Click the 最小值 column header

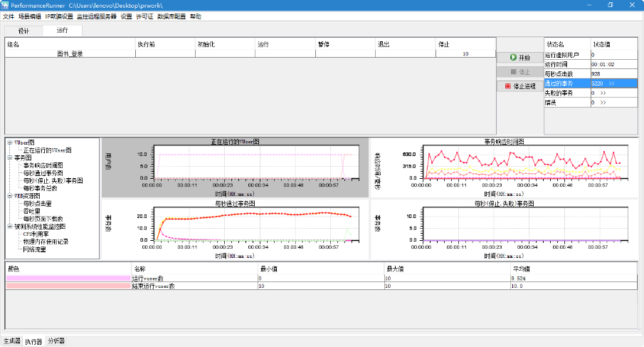(321, 269)
